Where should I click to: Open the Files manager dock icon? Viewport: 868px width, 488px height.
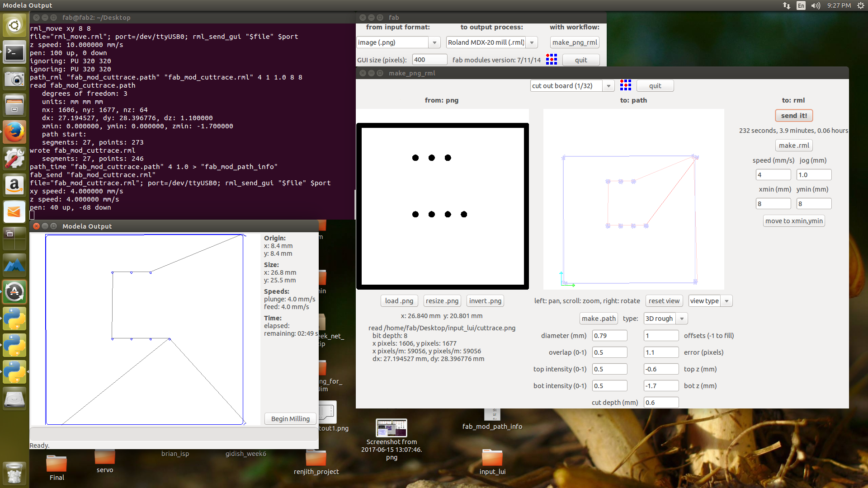tap(14, 106)
